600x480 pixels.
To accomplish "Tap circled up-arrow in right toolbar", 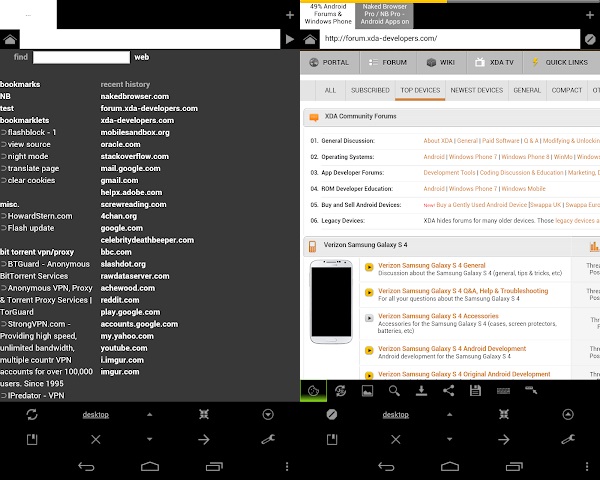I will 568,414.
